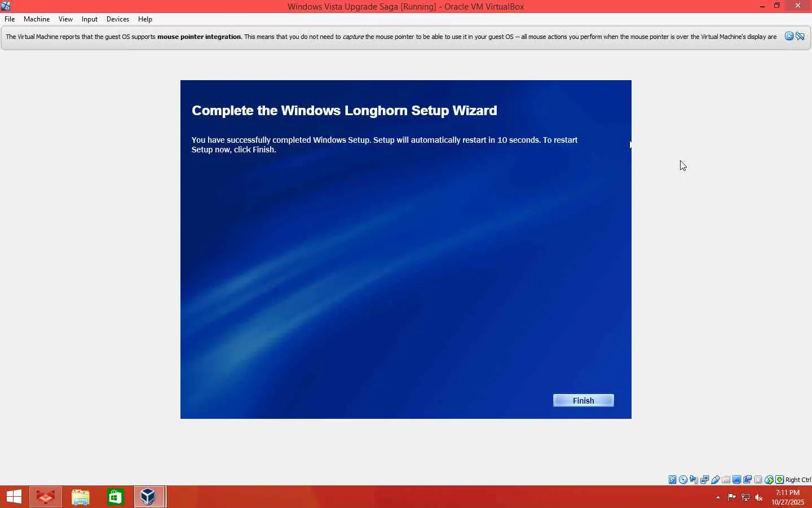
Task: Click the VirtualBox window title bar icon
Action: click(6, 6)
